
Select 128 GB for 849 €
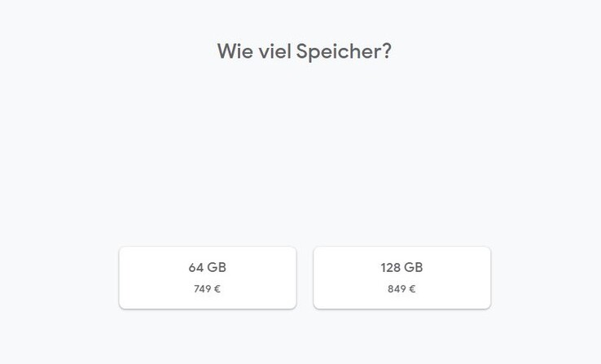click(x=401, y=278)
